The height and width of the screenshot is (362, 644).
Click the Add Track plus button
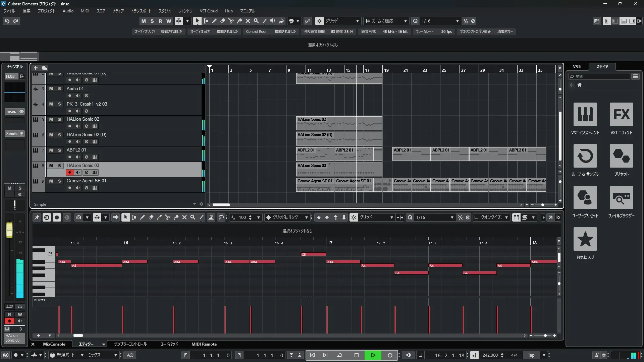tap(36, 68)
